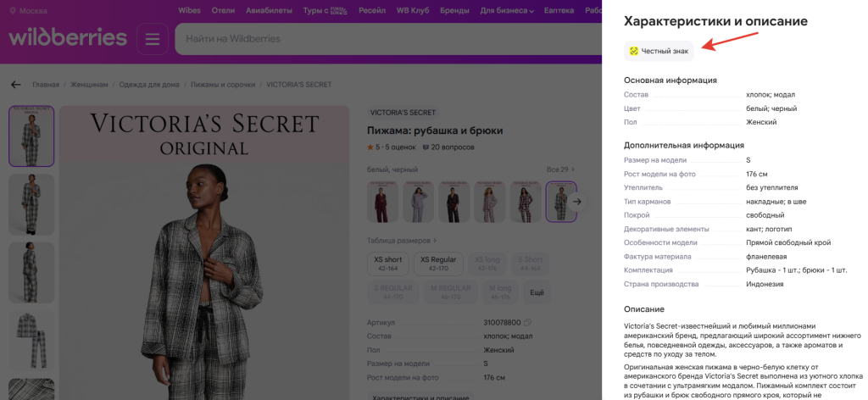
Task: Click the Состав value in Основная информация
Action: coord(771,95)
